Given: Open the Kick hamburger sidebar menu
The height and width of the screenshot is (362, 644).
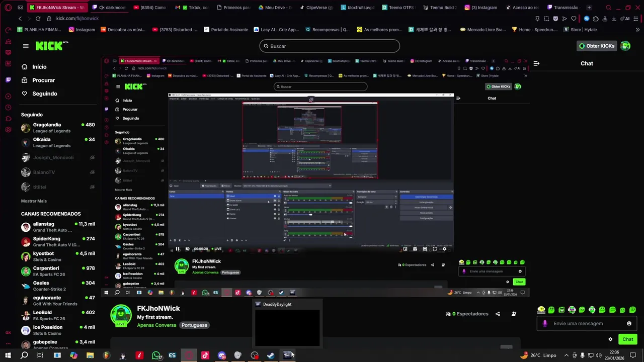Looking at the screenshot, I should pos(26,46).
